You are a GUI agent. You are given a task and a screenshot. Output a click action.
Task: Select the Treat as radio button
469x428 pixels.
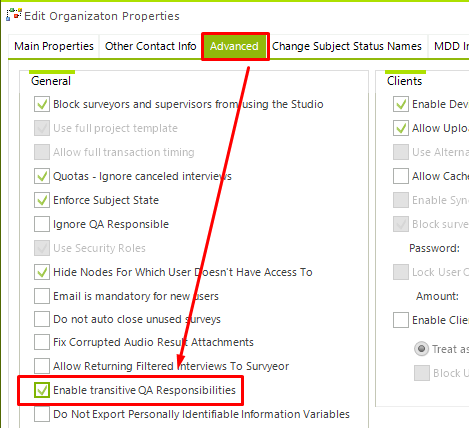[x=421, y=349]
